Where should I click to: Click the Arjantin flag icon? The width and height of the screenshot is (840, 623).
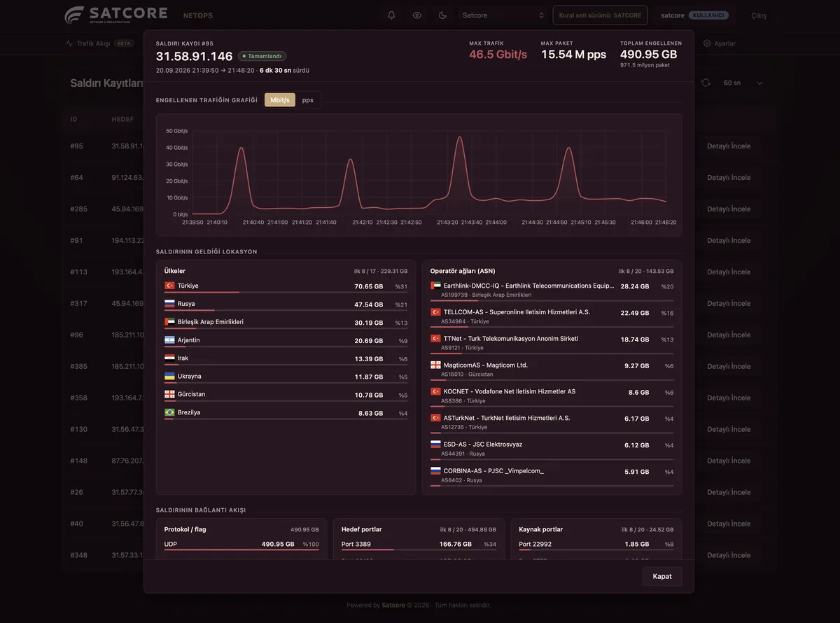(169, 340)
